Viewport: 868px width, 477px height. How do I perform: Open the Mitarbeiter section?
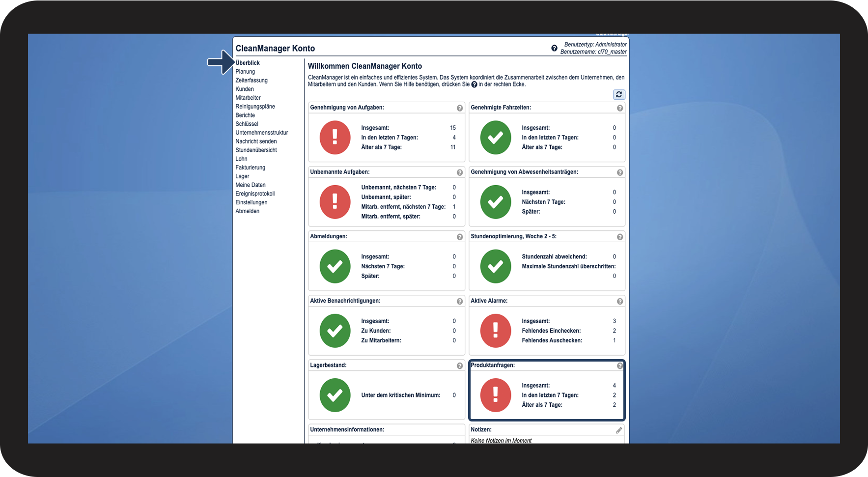click(248, 98)
